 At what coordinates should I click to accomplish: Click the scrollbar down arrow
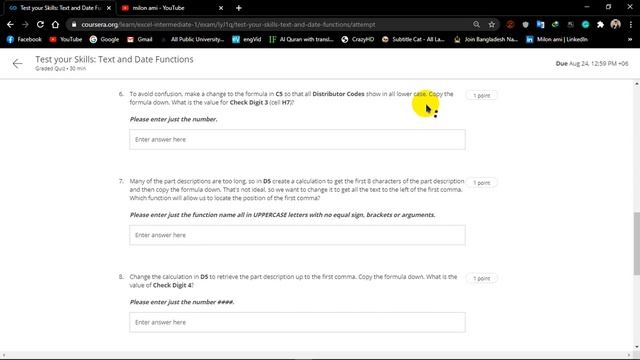[x=636, y=347]
